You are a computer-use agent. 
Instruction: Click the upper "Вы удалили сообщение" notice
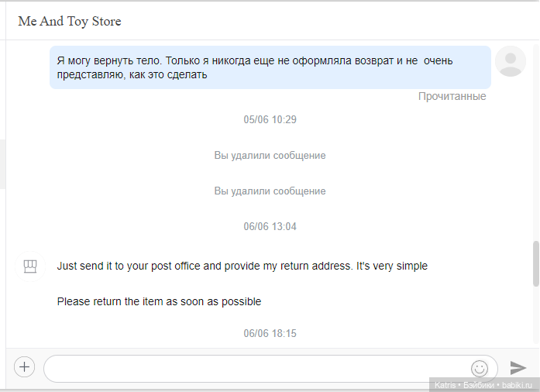[x=270, y=156]
